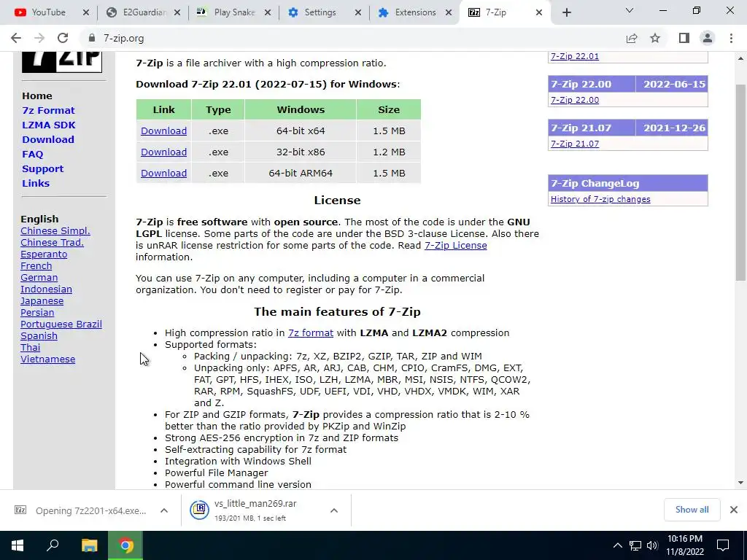Close the E2Guardian tab
This screenshot has width=747, height=560.
click(x=177, y=12)
